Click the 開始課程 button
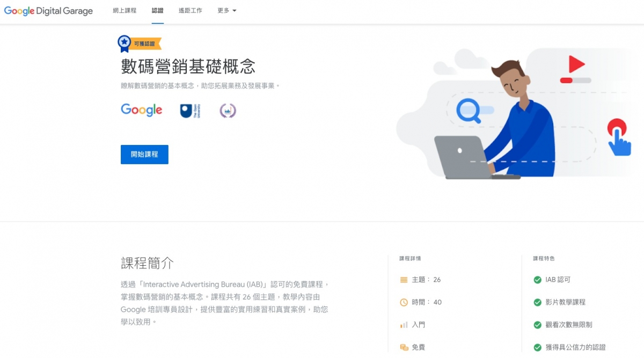Image resolution: width=644 pixels, height=358 pixels. click(144, 154)
